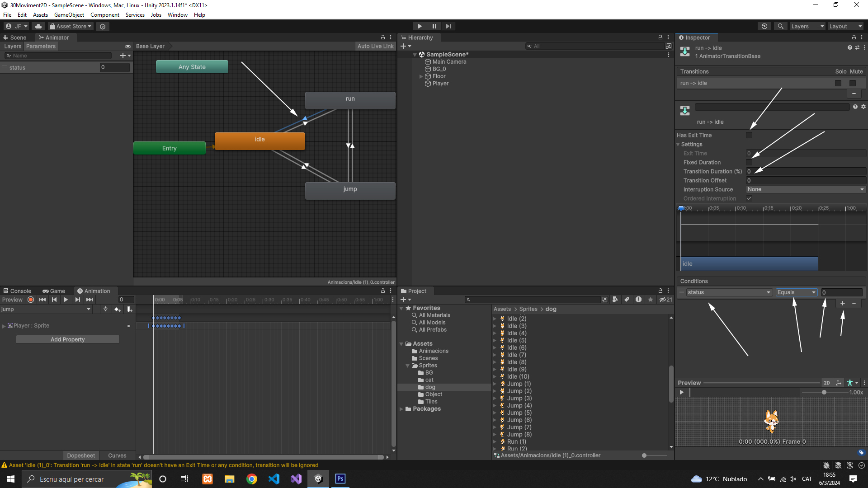Click Add Keyframe icon in the Animation panel
The width and height of the screenshot is (868, 488).
coord(118,309)
